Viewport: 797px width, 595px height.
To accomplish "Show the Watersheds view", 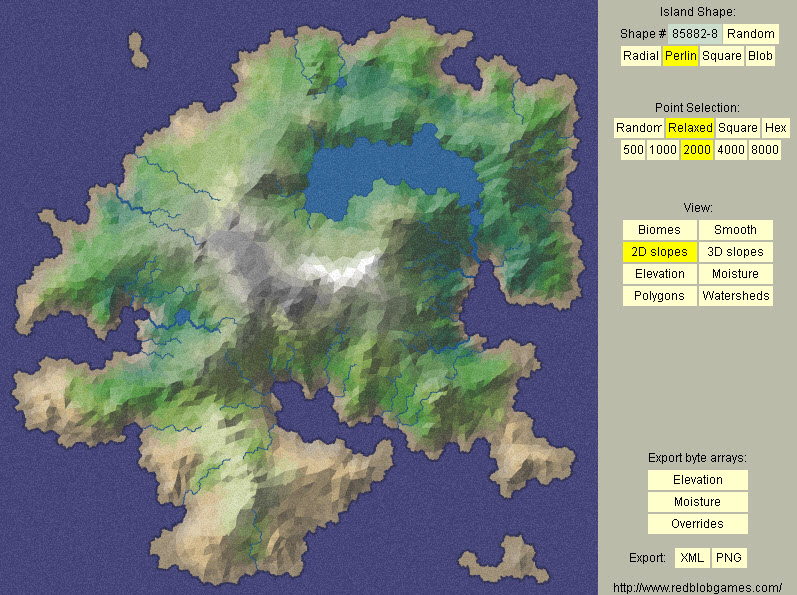I will coord(735,296).
